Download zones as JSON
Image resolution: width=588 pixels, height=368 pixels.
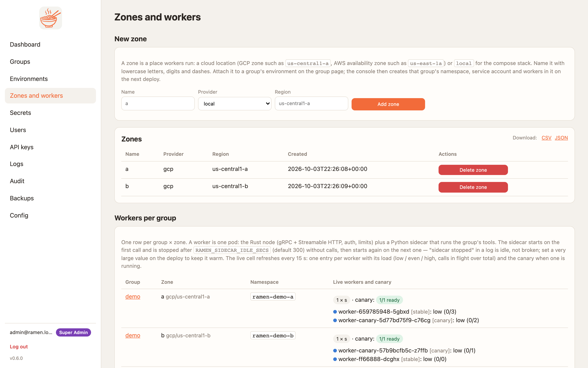[x=561, y=138]
